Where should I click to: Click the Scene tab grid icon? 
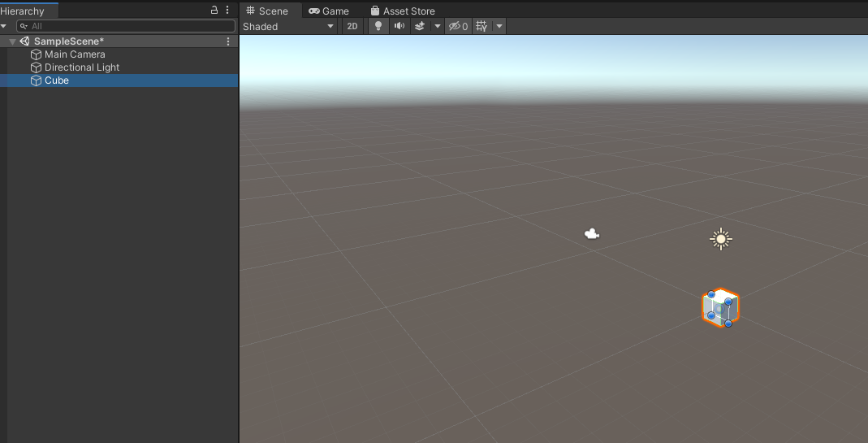point(250,11)
